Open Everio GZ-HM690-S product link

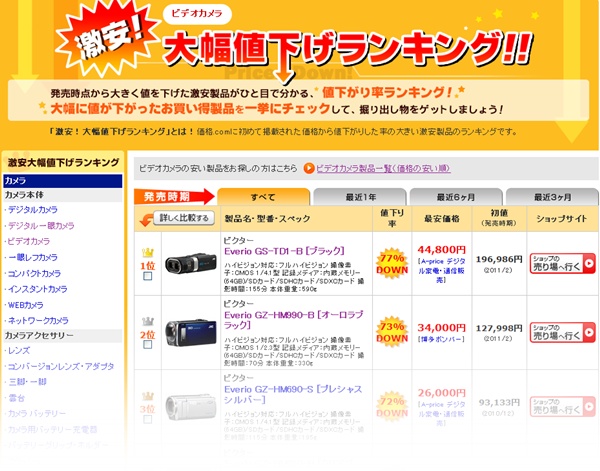[x=293, y=394]
